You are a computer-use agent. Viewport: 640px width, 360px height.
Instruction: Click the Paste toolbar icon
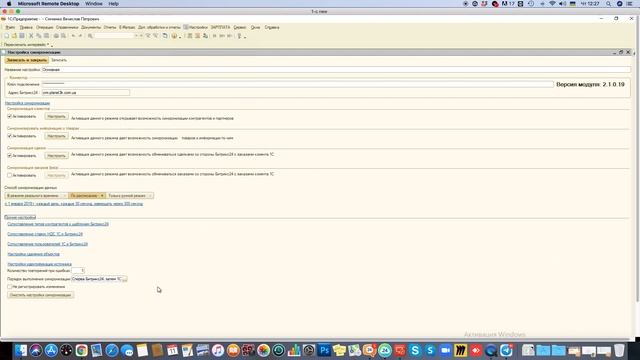(x=47, y=36)
